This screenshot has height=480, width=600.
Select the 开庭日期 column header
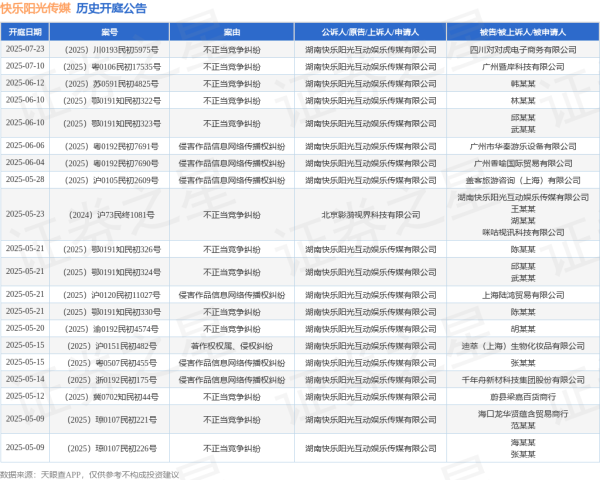point(25,32)
